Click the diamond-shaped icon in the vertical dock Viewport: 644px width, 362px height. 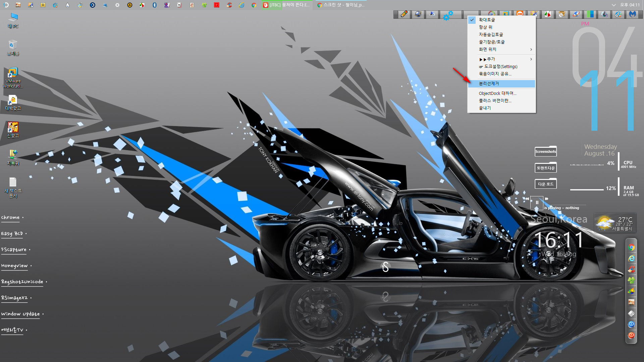click(631, 313)
